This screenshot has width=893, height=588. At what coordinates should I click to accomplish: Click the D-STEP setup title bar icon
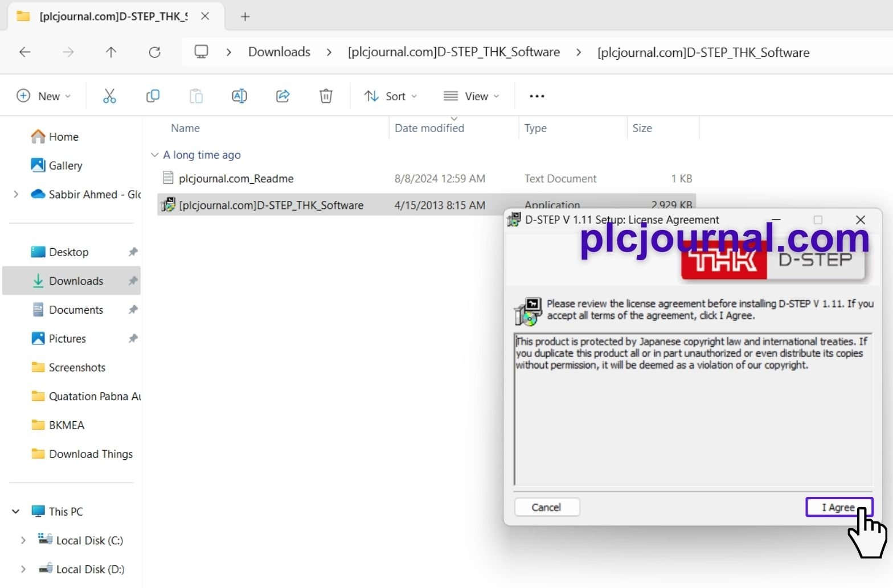514,220
